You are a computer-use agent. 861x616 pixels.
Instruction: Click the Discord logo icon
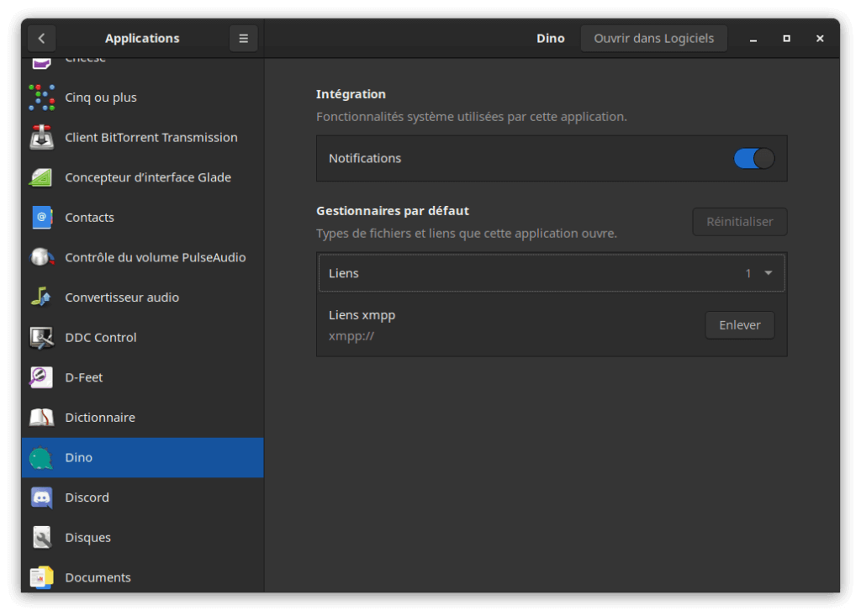tap(42, 498)
